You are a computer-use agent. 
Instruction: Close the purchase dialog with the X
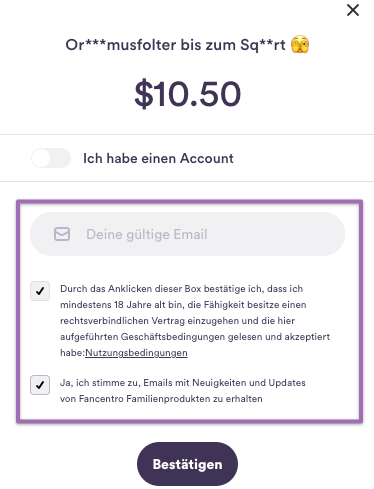point(353,10)
